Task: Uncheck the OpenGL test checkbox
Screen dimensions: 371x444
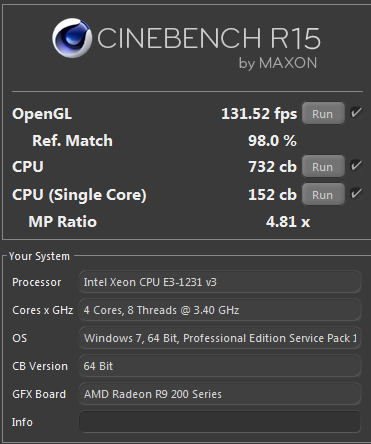Action: pyautogui.click(x=356, y=113)
